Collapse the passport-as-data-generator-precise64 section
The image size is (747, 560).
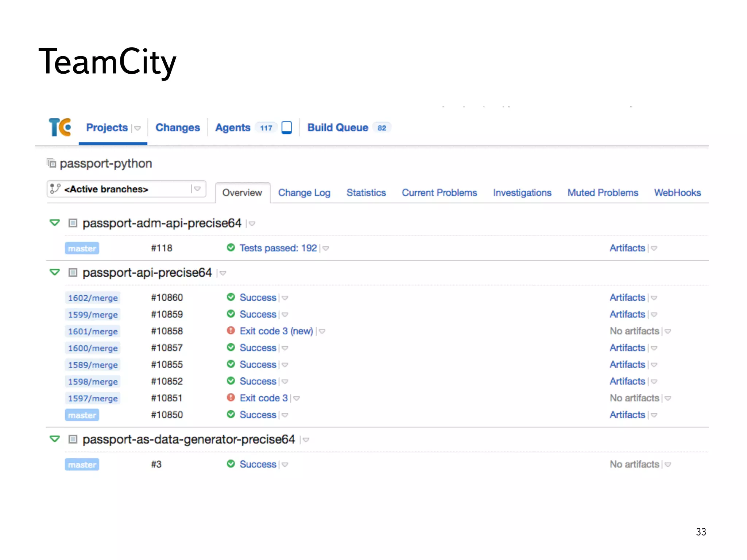tap(55, 439)
